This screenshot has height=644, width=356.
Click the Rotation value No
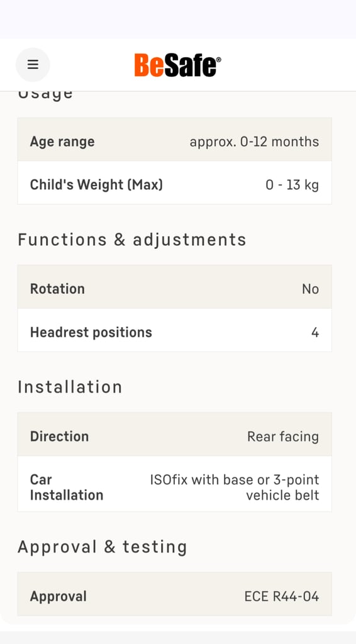[311, 289]
